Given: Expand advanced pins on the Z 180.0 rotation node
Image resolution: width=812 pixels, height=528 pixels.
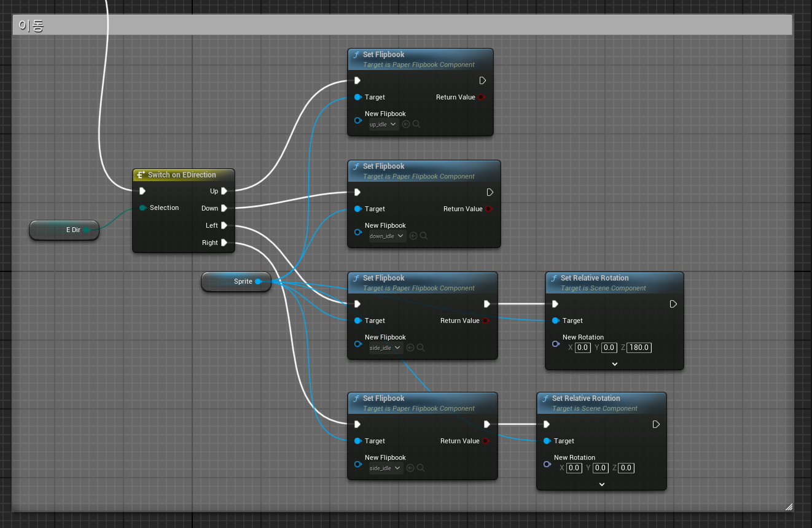Looking at the screenshot, I should [615, 363].
